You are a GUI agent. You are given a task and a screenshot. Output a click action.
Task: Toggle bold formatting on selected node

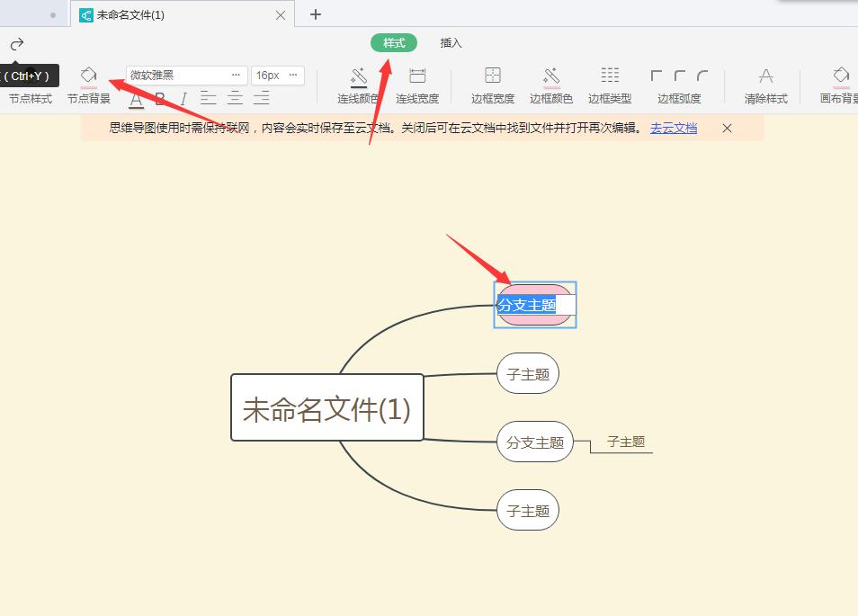coord(159,99)
